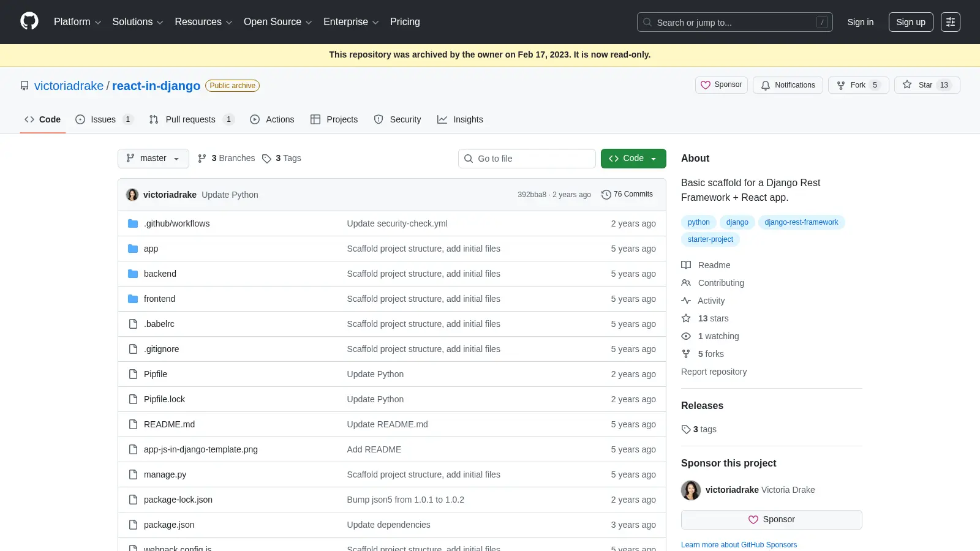Expand the Enterprise menu

351,22
